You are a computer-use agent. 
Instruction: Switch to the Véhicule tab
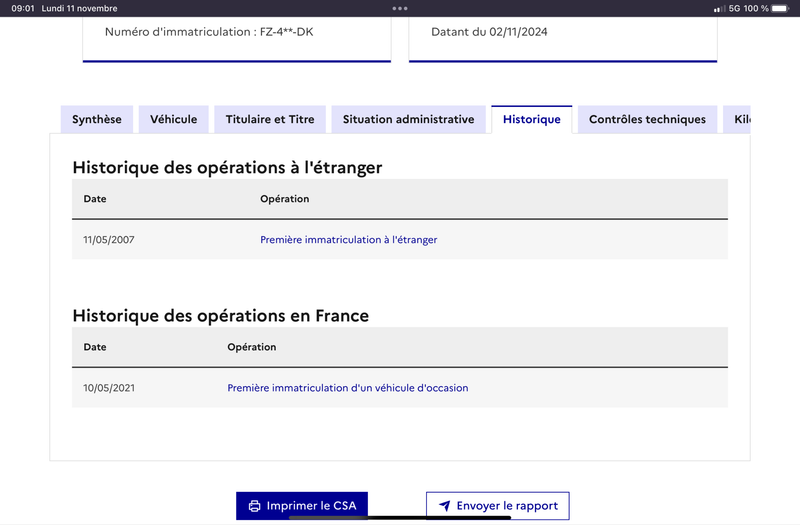(173, 119)
